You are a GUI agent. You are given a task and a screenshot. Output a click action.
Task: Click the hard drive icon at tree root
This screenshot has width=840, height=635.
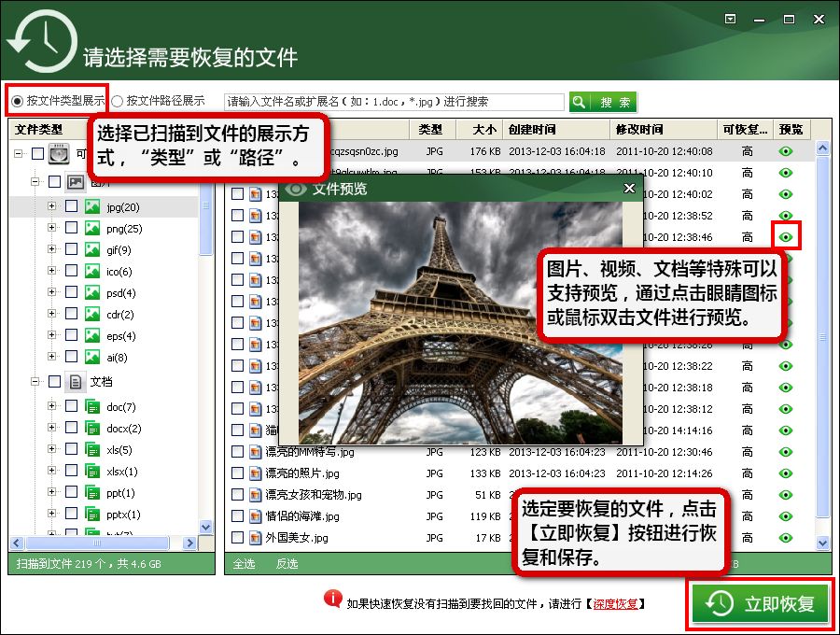[x=59, y=153]
